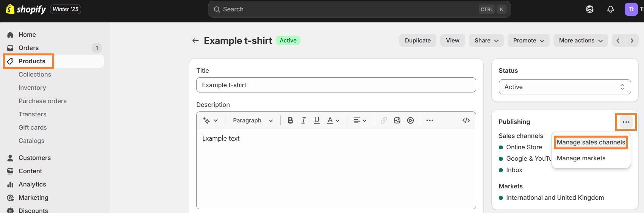Insert a video in description
644x213 pixels.
410,120
